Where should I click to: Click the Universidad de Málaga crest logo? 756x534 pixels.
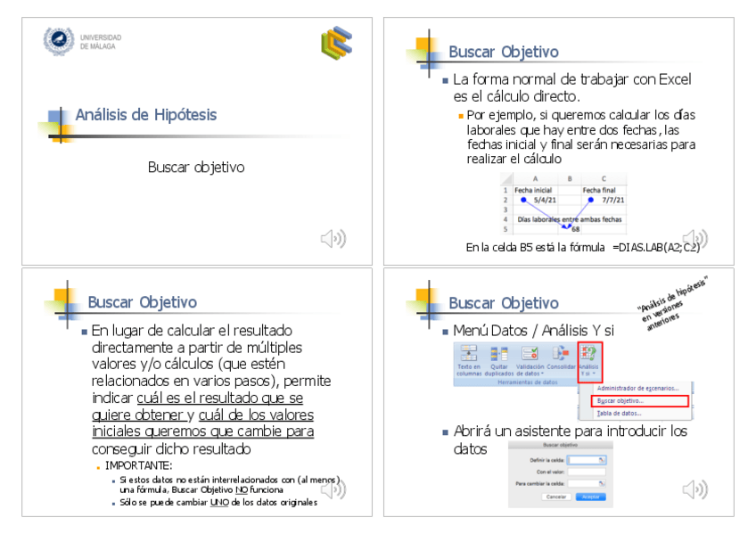click(x=58, y=41)
